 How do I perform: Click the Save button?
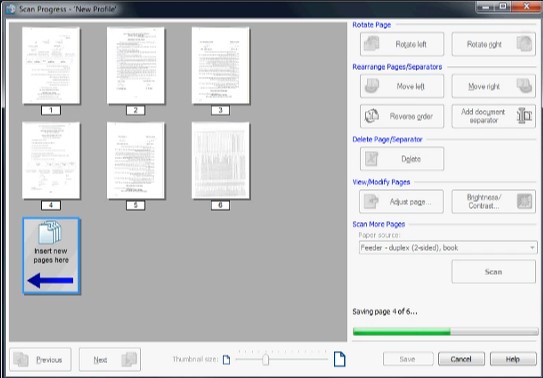click(x=408, y=359)
